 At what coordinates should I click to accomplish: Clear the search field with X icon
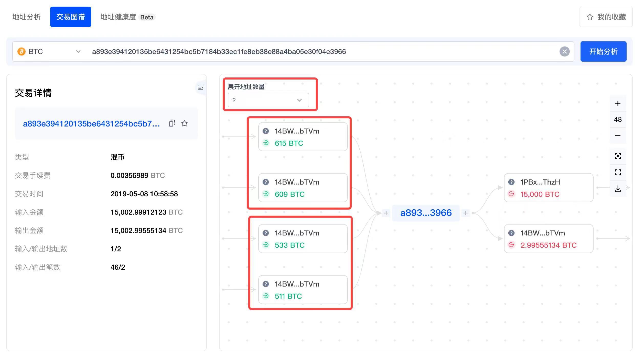(565, 51)
